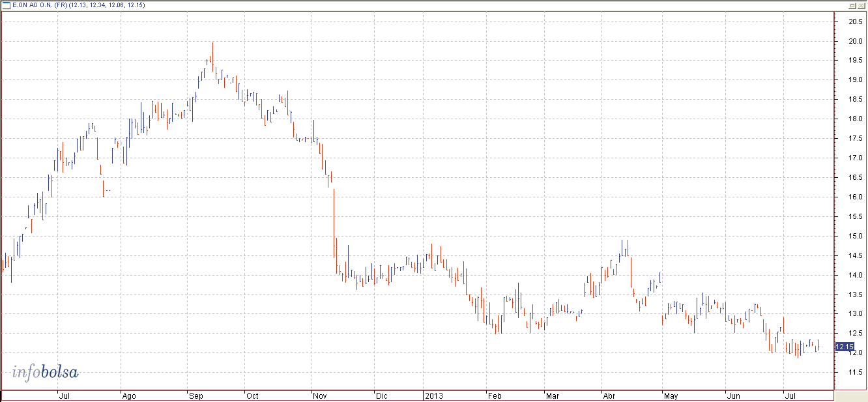Image resolution: width=868 pixels, height=402 pixels.
Task: Click the 18.5 price axis label
Action: [x=854, y=100]
